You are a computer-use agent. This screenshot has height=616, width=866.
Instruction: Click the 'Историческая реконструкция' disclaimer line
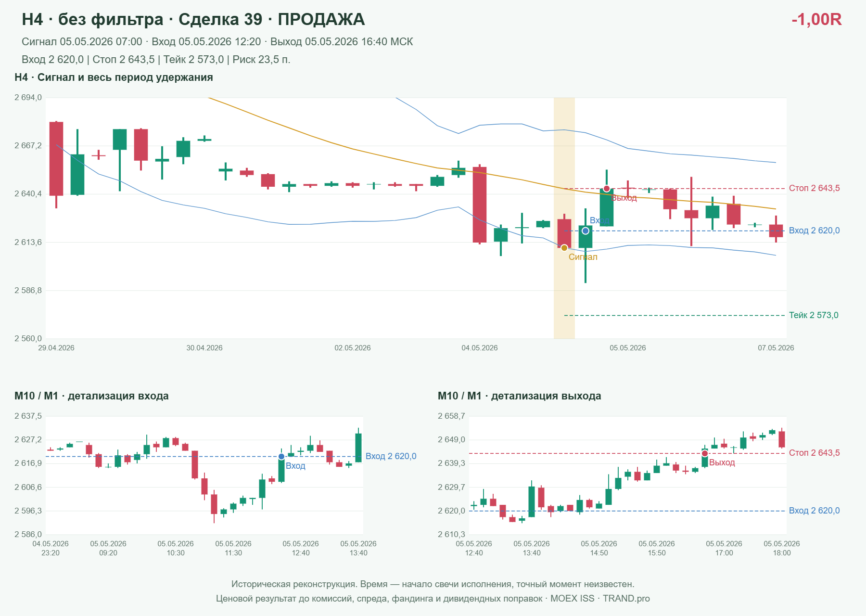coord(433,584)
